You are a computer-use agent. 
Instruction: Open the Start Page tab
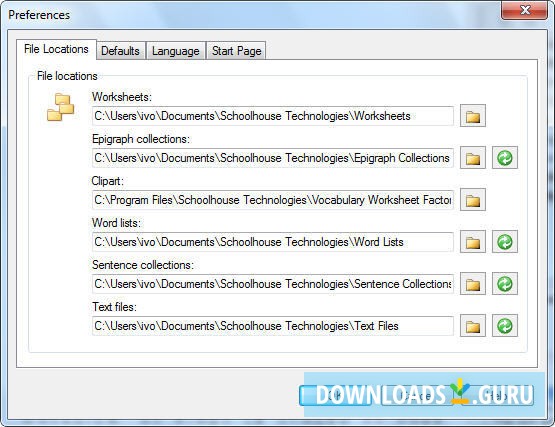tap(236, 51)
